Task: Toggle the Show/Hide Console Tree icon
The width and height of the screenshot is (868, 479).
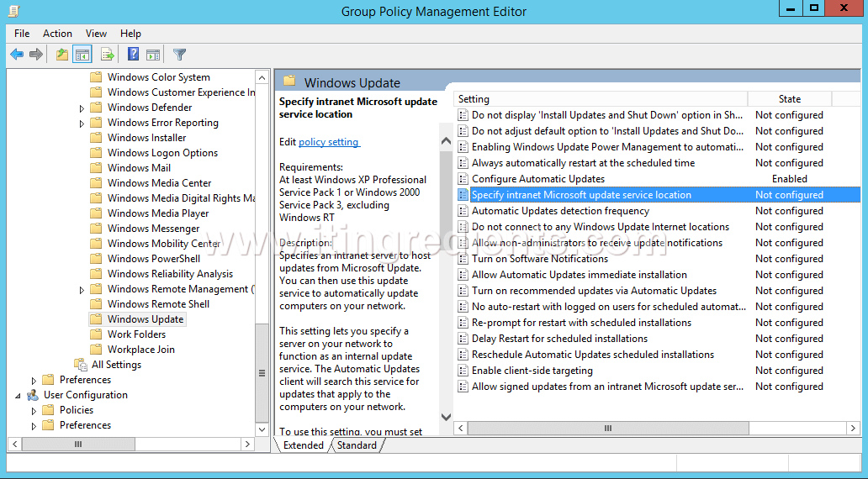Action: 82,55
